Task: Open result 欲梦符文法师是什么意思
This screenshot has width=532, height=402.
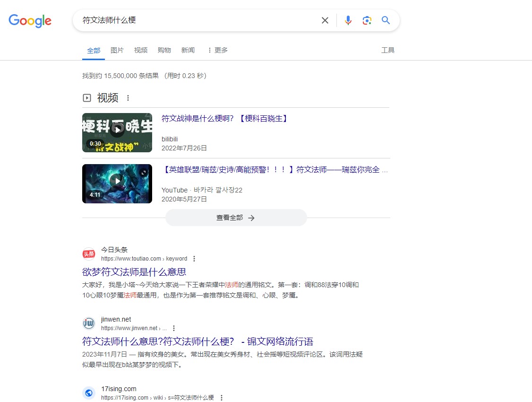Action: (x=134, y=271)
